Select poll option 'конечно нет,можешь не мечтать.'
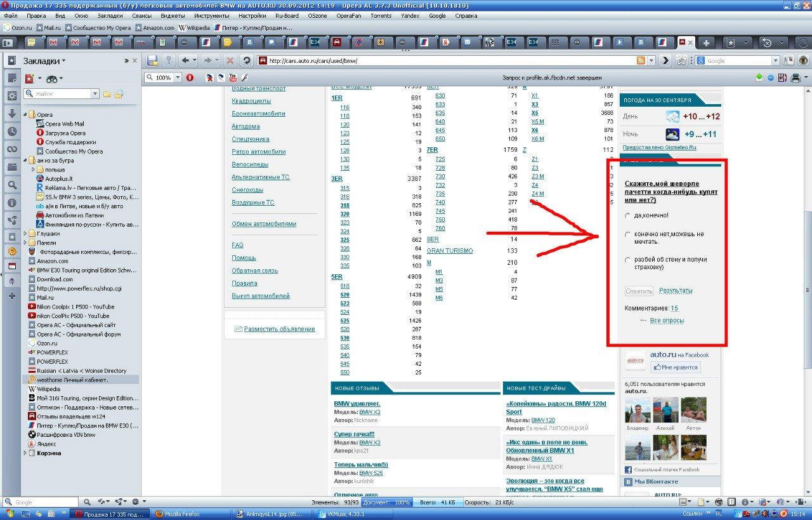 628,234
